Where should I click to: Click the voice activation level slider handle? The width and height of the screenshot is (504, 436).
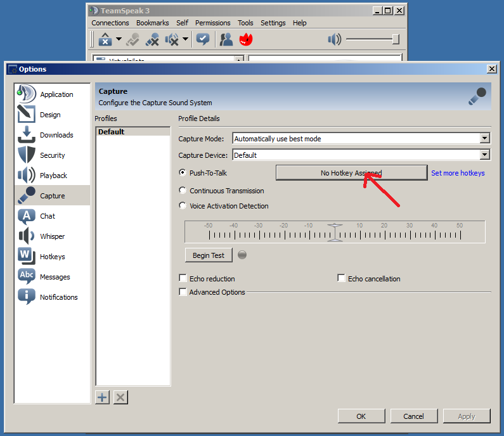coord(335,233)
